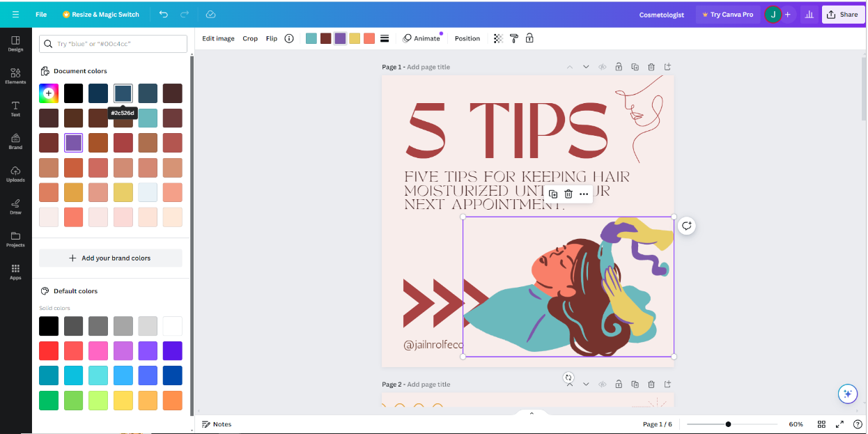Click the Share button
The width and height of the screenshot is (868, 434).
[x=843, y=14]
